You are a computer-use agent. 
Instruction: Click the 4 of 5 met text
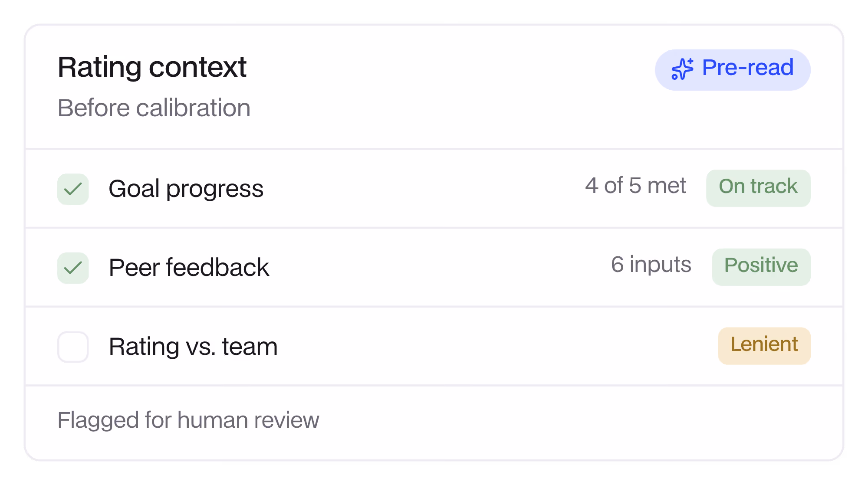click(635, 186)
